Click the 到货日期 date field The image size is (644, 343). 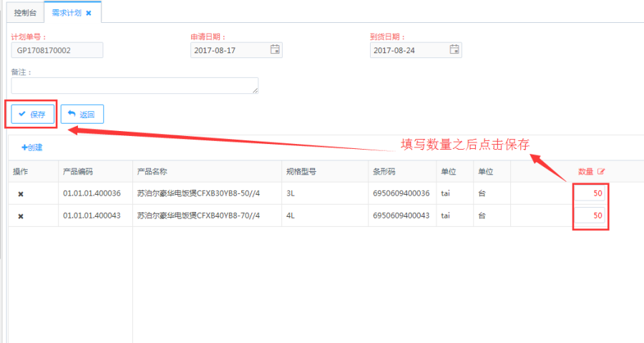tap(409, 50)
